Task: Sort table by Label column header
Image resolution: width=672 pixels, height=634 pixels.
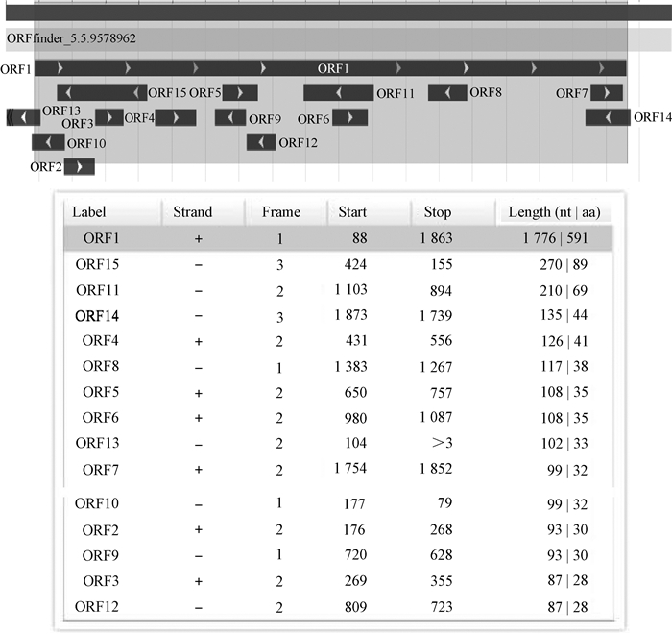Action: (89, 212)
